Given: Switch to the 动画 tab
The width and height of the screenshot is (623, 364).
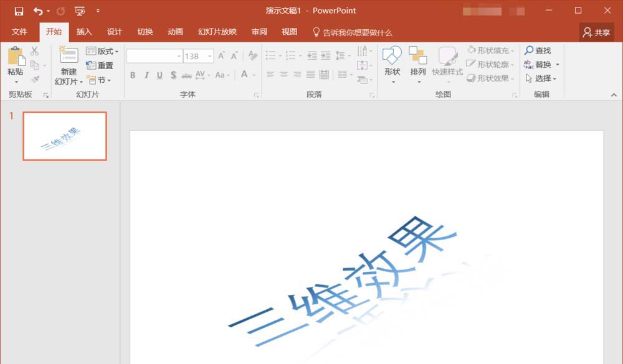Looking at the screenshot, I should (175, 32).
